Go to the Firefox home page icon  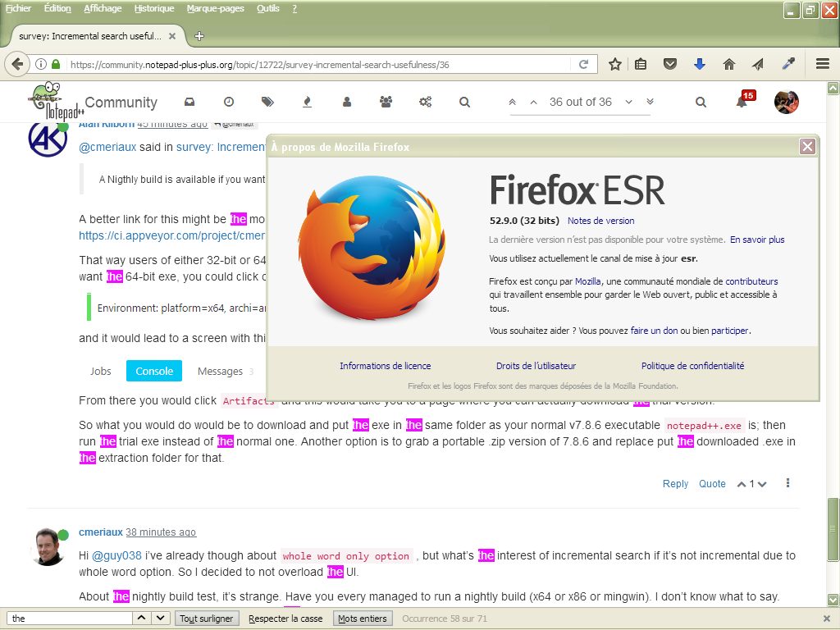coord(728,64)
